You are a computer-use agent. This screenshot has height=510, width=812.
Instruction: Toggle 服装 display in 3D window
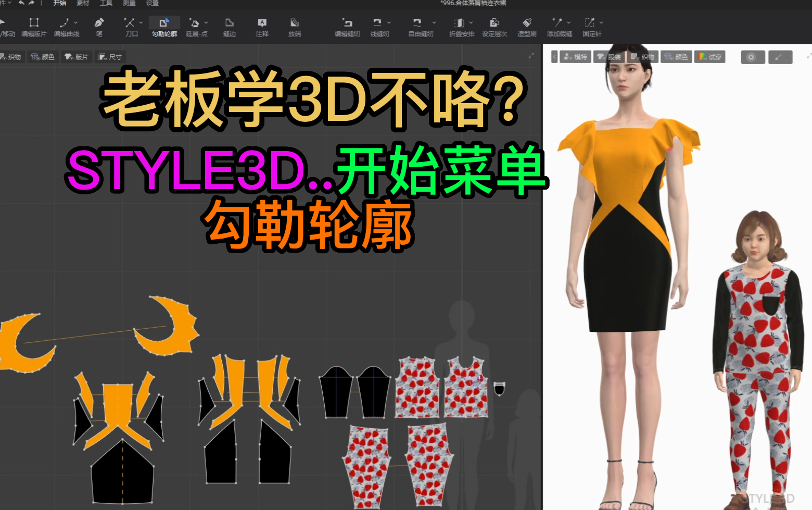point(608,57)
